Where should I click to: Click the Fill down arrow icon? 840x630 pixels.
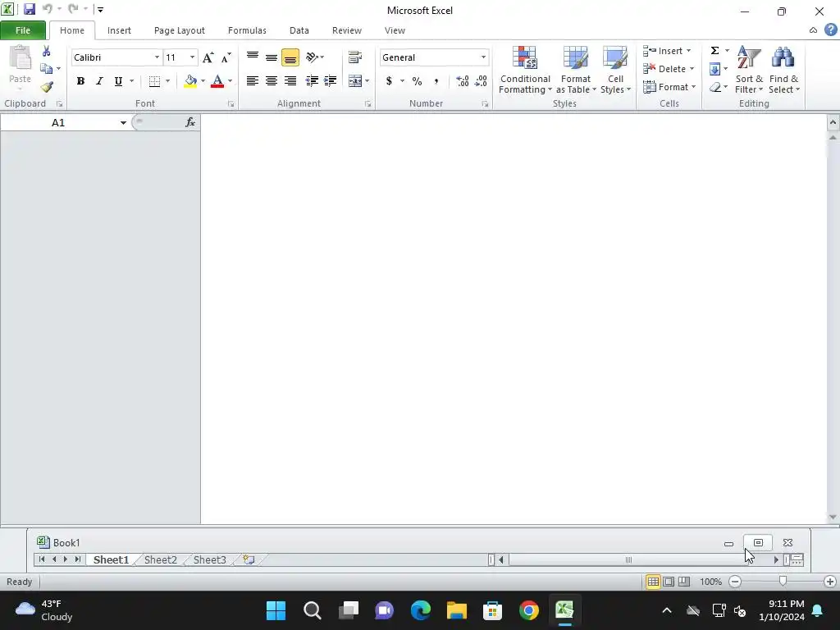[714, 69]
